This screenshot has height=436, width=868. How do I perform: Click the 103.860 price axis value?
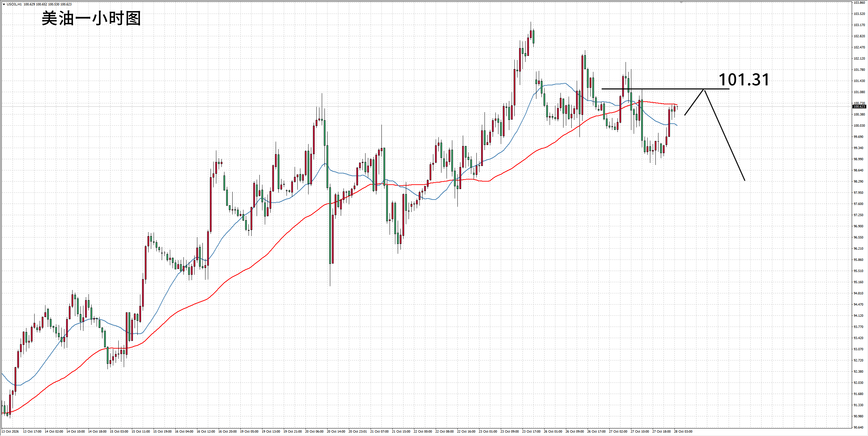click(x=859, y=3)
